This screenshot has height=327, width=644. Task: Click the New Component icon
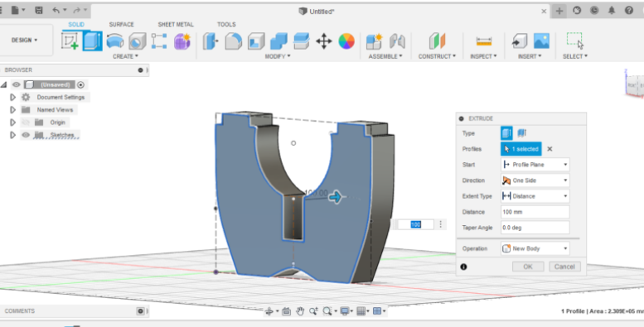point(374,41)
